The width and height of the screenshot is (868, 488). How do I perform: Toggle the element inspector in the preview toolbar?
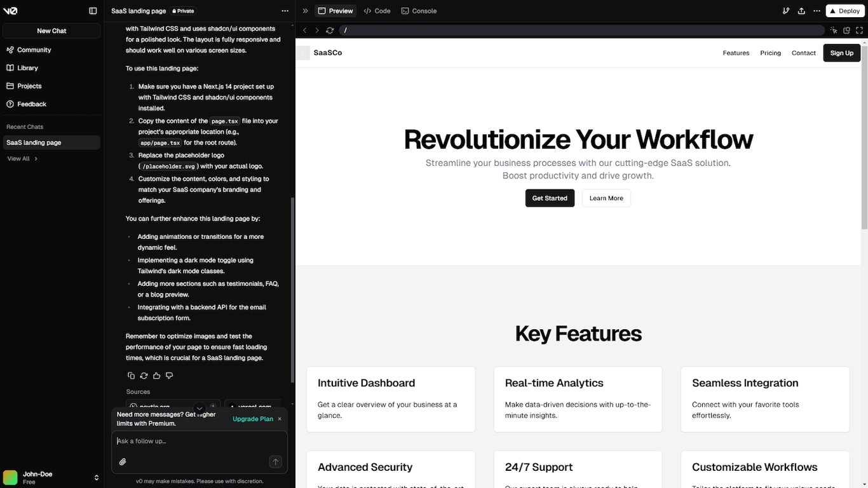coord(834,30)
